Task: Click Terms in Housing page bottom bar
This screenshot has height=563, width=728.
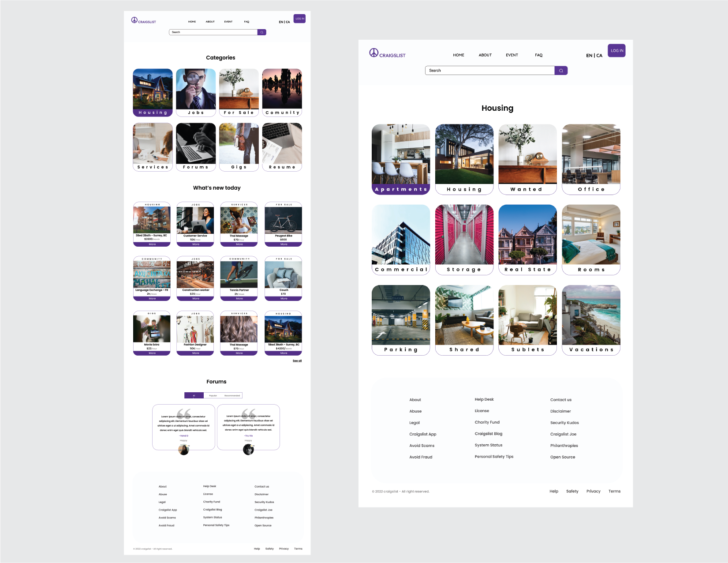Action: pyautogui.click(x=614, y=491)
